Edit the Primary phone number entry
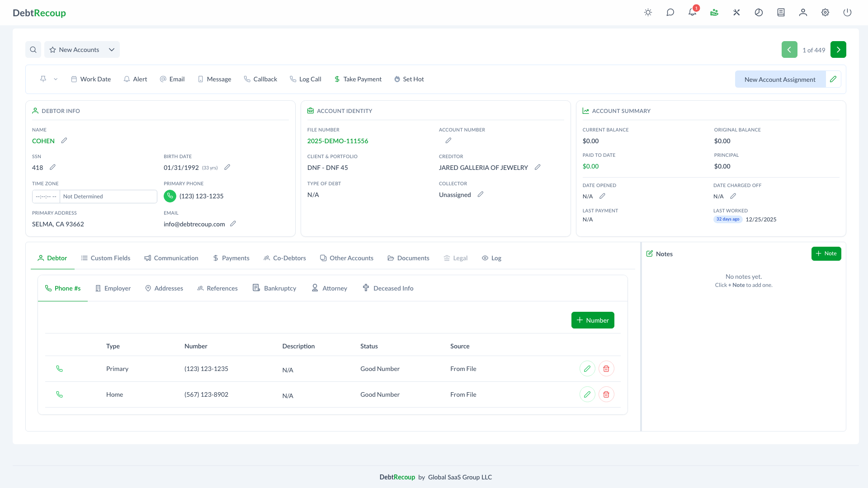 click(587, 368)
